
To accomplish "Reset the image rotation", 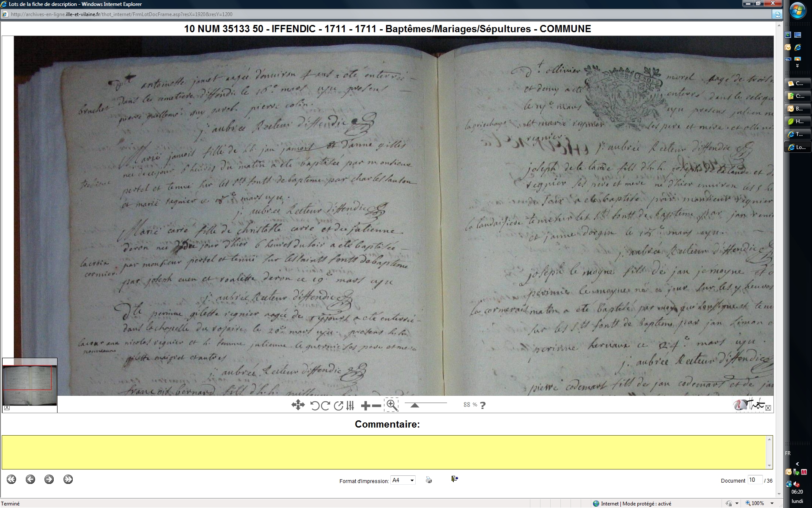I will [338, 406].
